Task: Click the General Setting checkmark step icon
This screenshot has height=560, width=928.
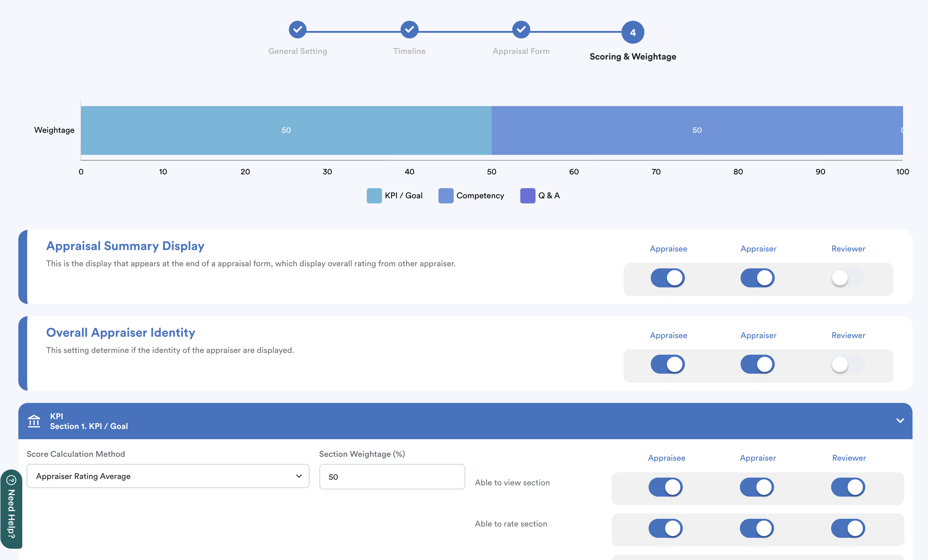Action: (298, 29)
